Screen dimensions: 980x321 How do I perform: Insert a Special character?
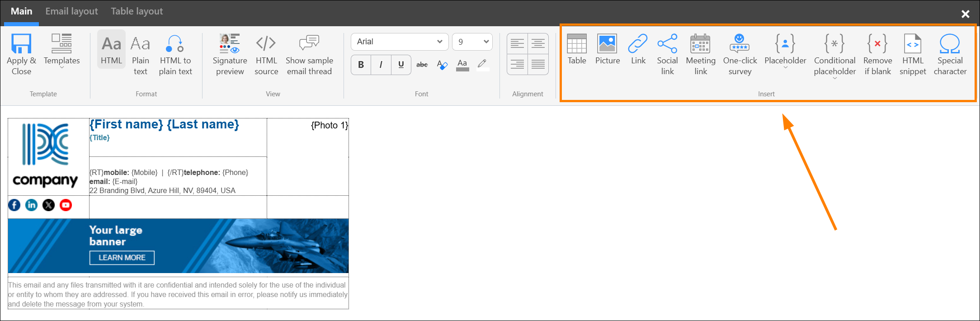[950, 55]
